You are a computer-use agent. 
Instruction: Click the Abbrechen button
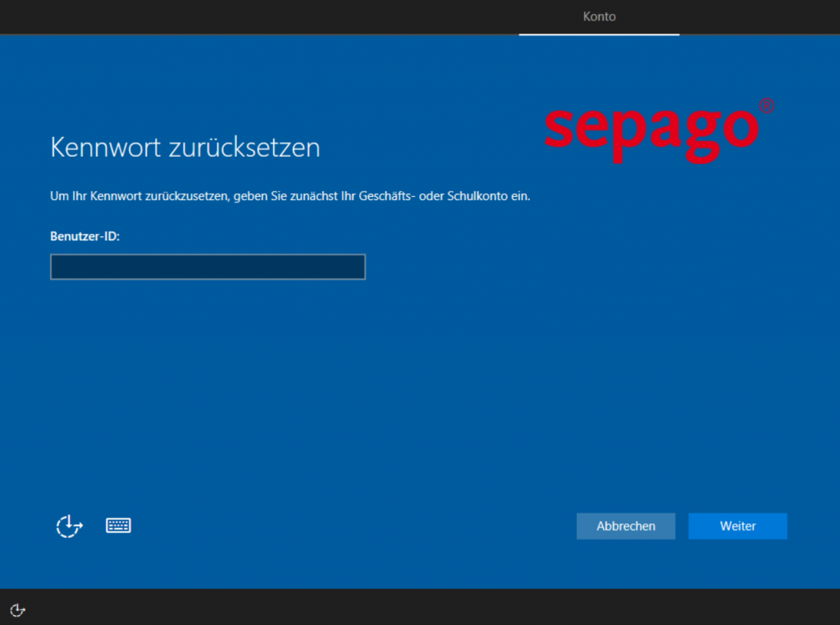[x=626, y=526]
